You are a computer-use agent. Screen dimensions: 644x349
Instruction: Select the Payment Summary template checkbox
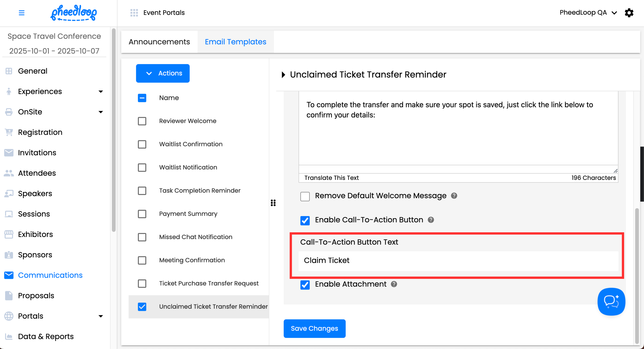(142, 214)
